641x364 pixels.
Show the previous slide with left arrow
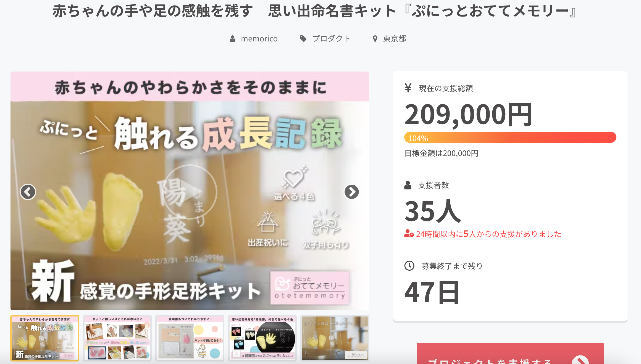click(28, 192)
